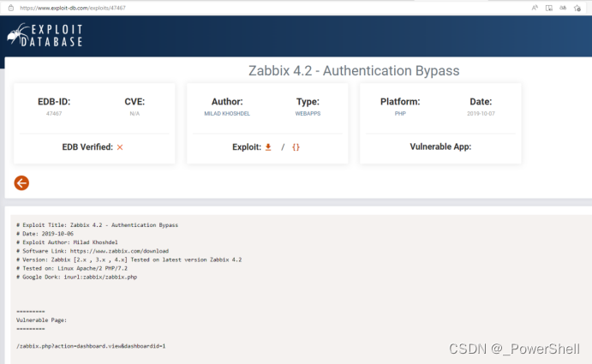Click the '# Software Link' code line
Image resolution: width=592 pixels, height=364 pixels.
(93, 251)
